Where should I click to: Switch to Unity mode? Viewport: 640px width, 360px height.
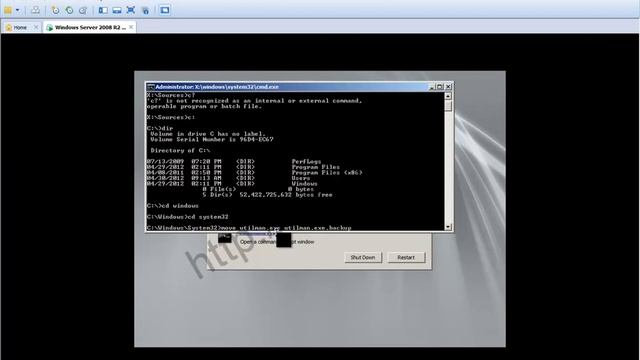click(x=145, y=10)
